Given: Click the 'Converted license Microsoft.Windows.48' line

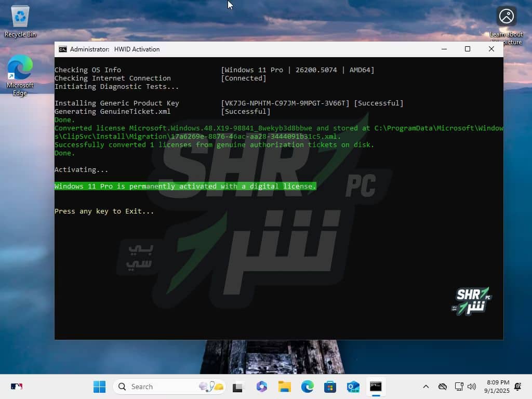Looking at the screenshot, I should 279,128.
